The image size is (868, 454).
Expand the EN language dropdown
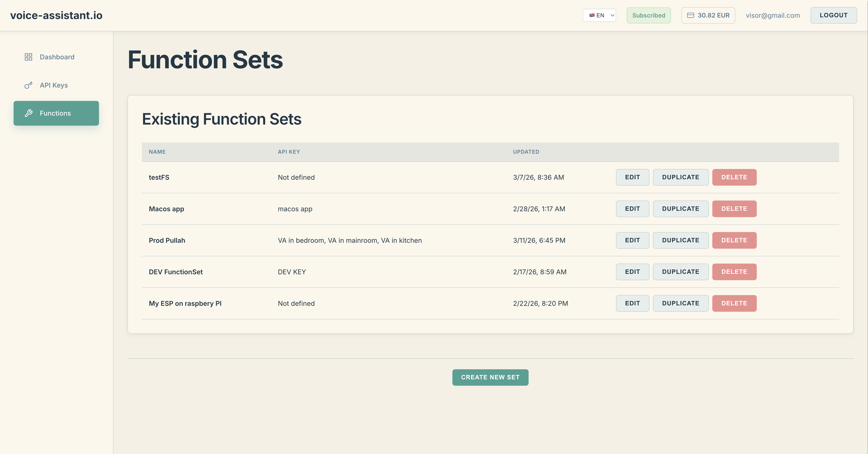tap(612, 16)
